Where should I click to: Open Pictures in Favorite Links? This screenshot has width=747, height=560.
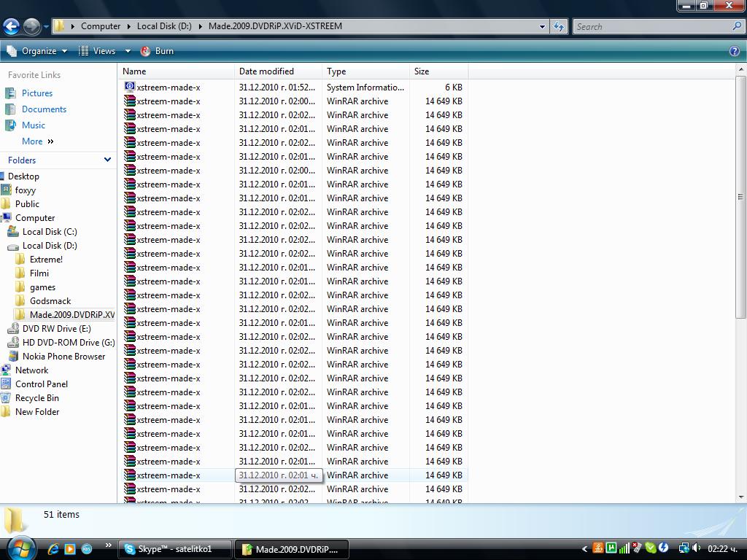tap(37, 93)
